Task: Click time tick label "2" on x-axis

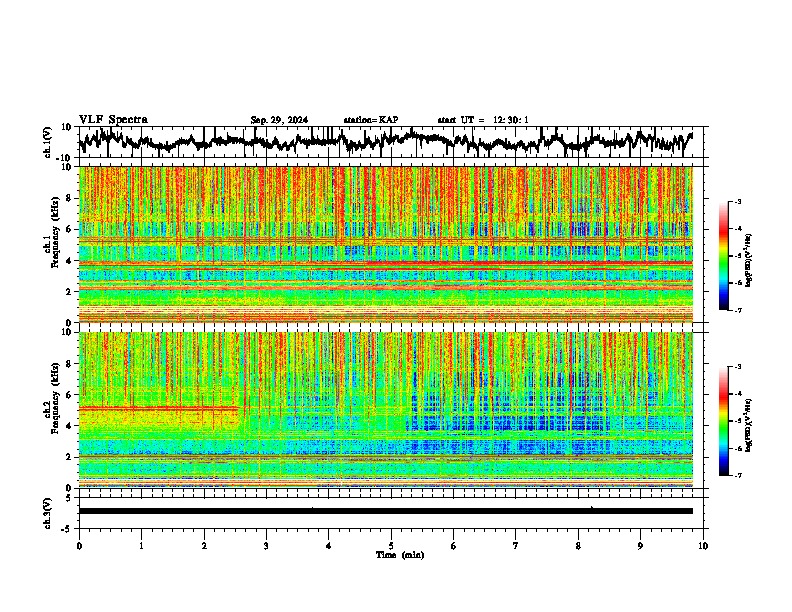Action: pyautogui.click(x=204, y=546)
